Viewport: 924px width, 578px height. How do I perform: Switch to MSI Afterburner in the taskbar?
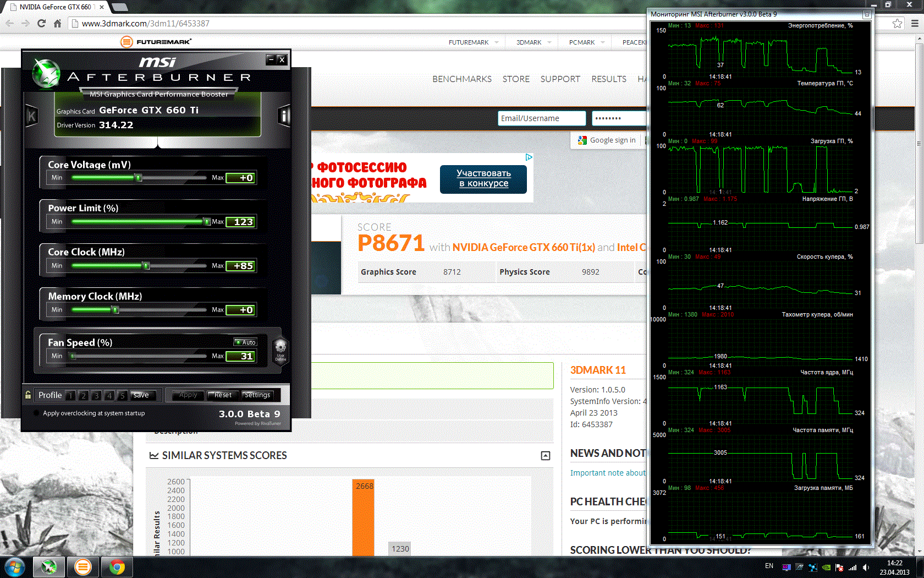click(x=49, y=567)
